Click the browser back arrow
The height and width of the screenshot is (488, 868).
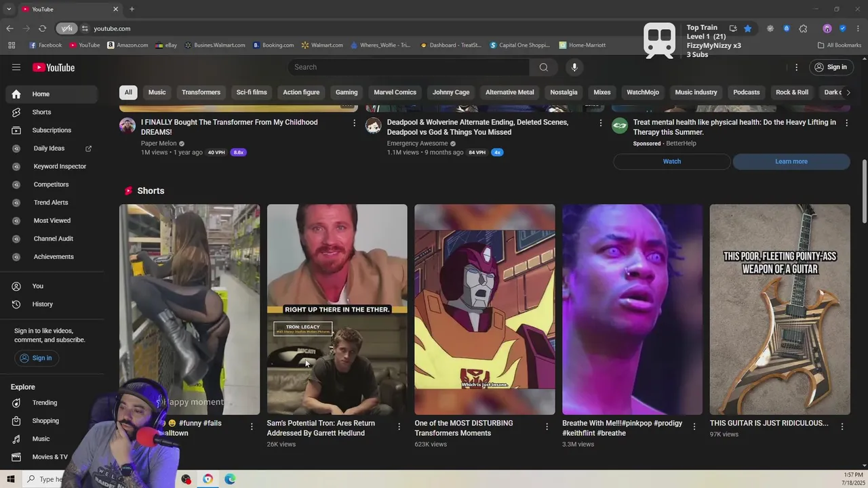click(9, 28)
